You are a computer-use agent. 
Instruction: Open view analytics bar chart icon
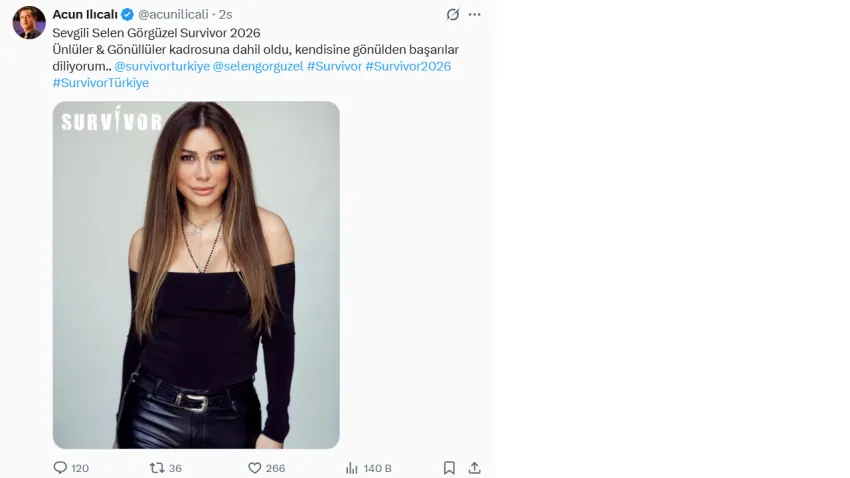click(x=352, y=468)
